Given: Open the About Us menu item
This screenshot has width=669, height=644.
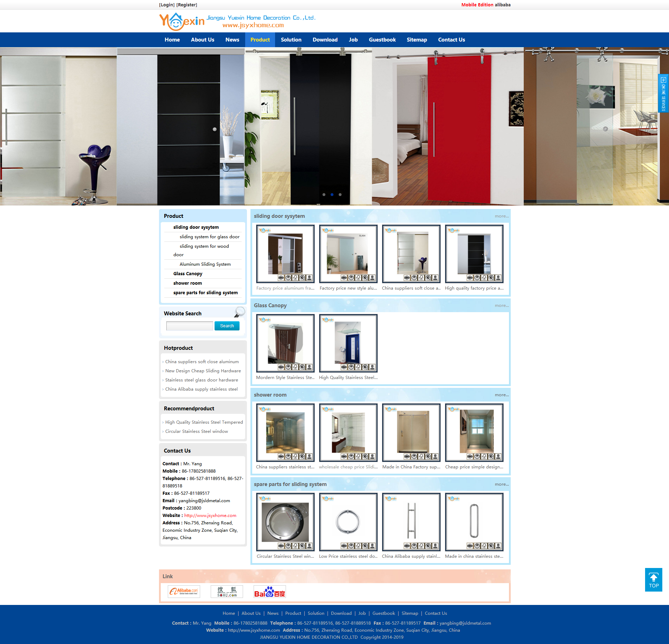Looking at the screenshot, I should pos(203,40).
